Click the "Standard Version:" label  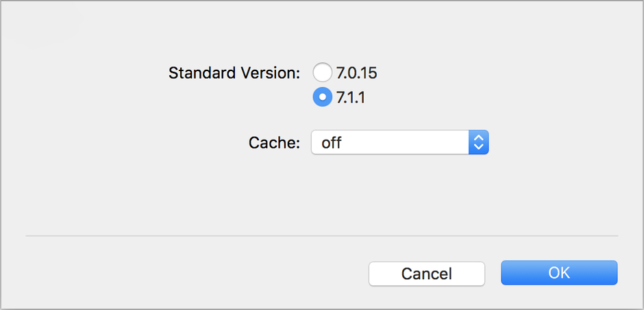point(234,73)
